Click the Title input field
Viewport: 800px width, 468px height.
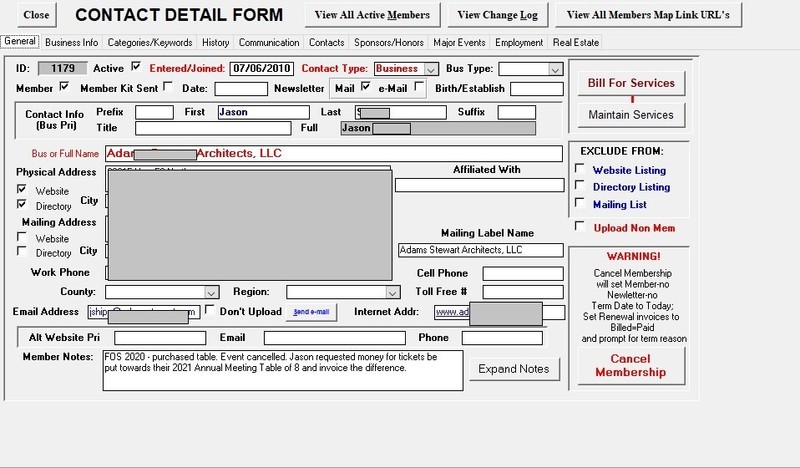[213, 128]
